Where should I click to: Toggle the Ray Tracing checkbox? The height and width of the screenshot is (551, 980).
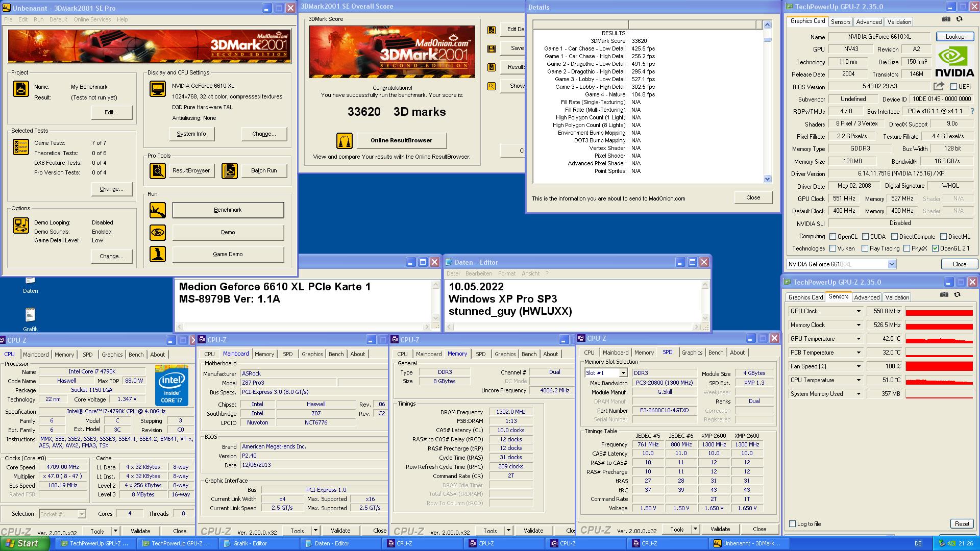pos(865,248)
